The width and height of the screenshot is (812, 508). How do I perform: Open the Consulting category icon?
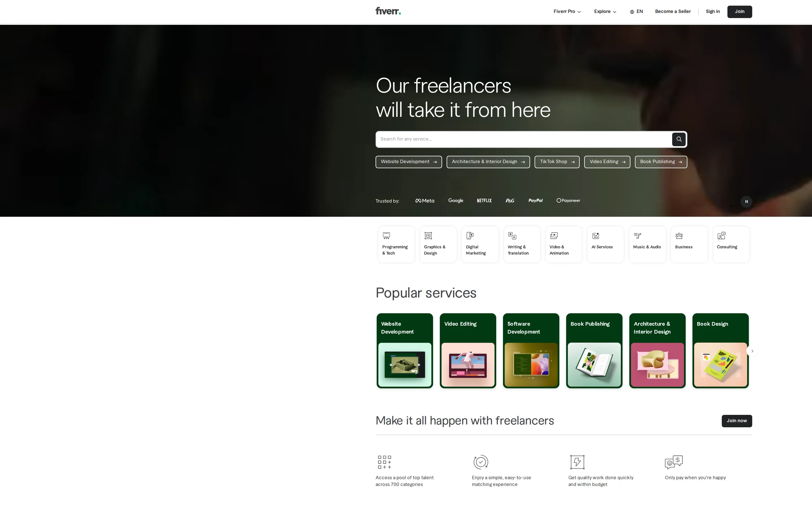point(721,236)
